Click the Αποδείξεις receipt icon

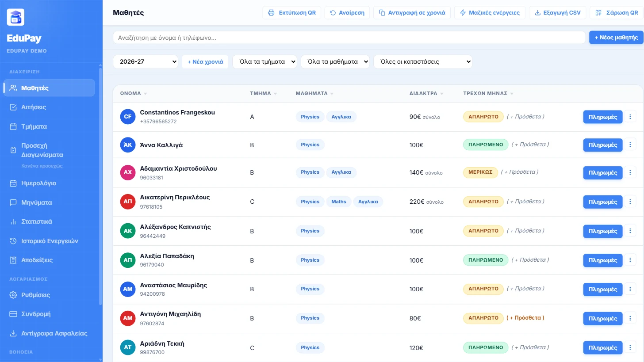coord(13,260)
